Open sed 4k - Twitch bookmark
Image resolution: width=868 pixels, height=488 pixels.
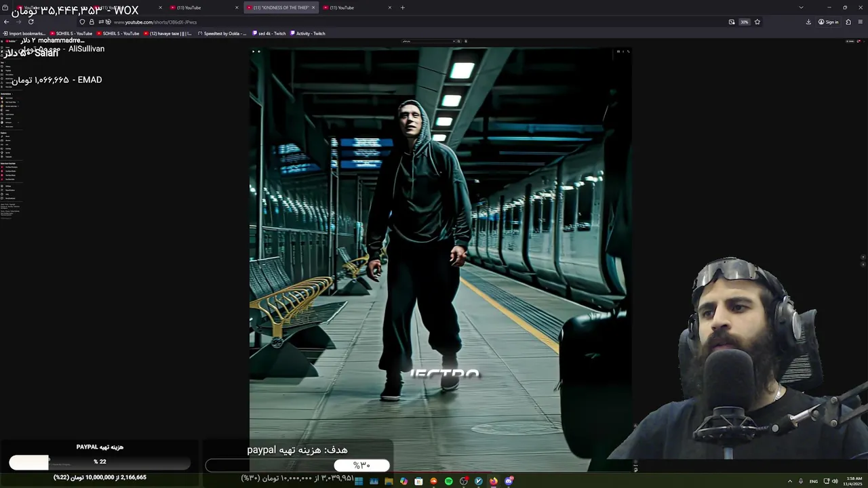(x=269, y=33)
